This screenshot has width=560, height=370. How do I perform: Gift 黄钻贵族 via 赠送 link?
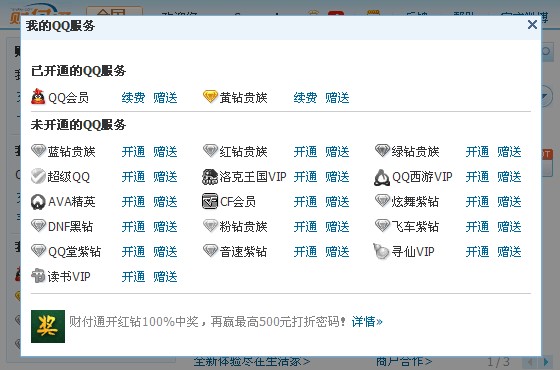coord(337,98)
